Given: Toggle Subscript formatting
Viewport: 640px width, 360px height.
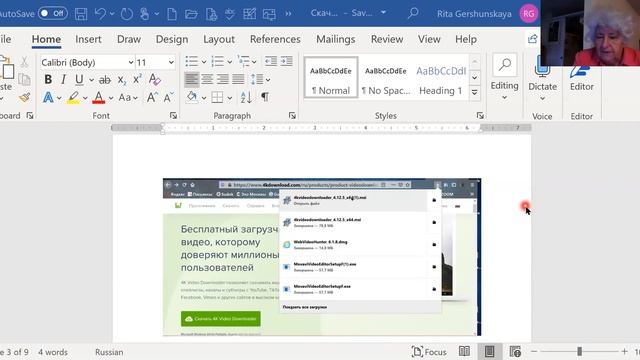Looking at the screenshot, I should click(x=122, y=80).
